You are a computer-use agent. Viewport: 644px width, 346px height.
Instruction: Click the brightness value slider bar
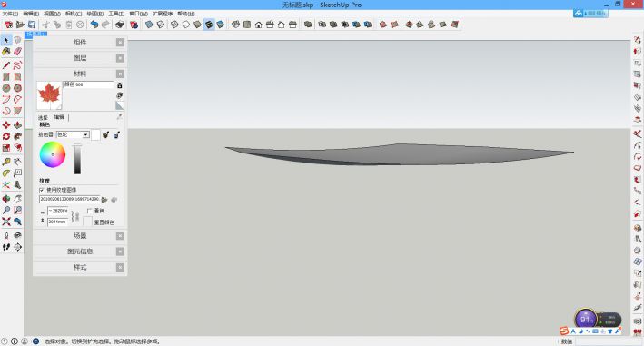pyautogui.click(x=77, y=159)
